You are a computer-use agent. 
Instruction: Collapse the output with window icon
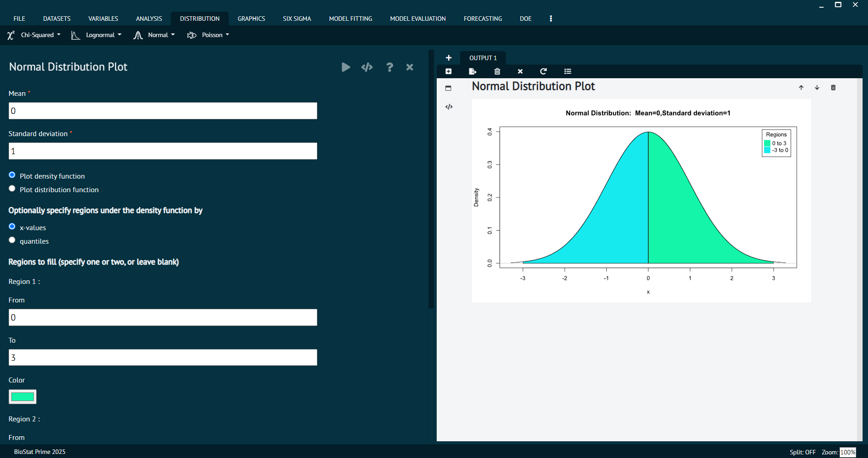click(x=448, y=88)
